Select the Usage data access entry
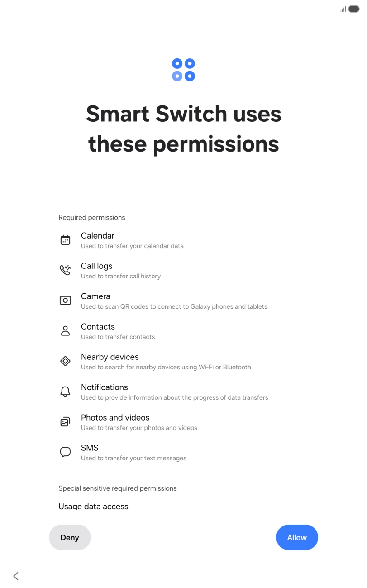The image size is (367, 588). (x=93, y=506)
